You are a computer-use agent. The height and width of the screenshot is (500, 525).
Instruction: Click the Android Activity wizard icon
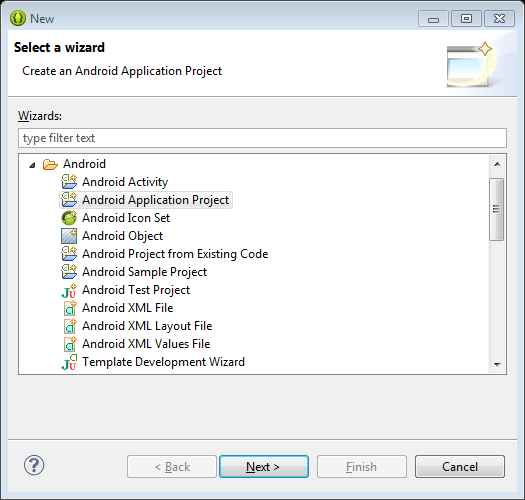click(x=69, y=182)
